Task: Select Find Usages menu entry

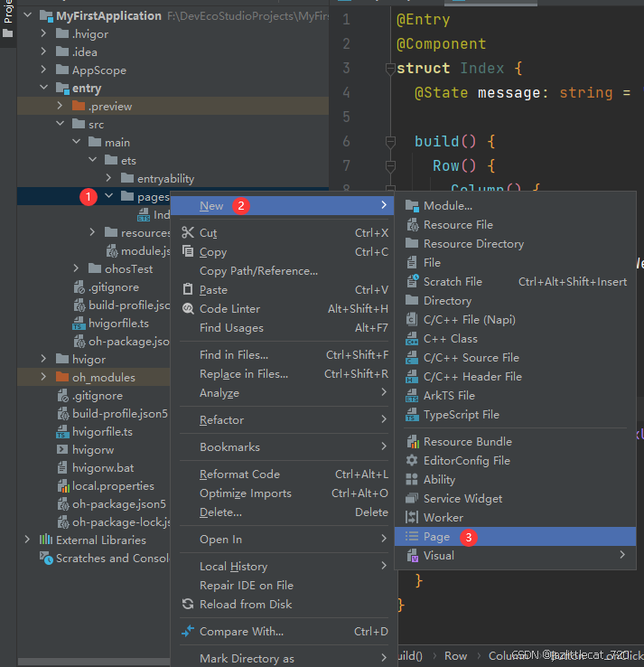Action: pos(231,328)
